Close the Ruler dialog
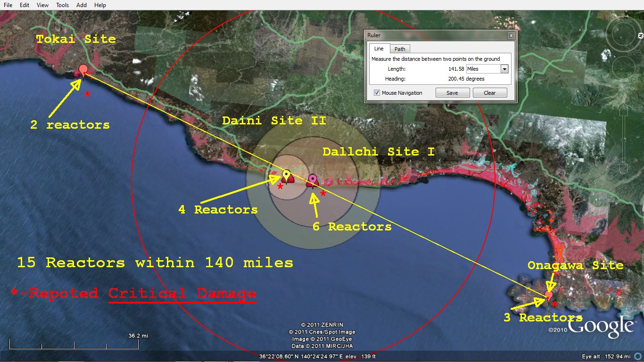 511,35
